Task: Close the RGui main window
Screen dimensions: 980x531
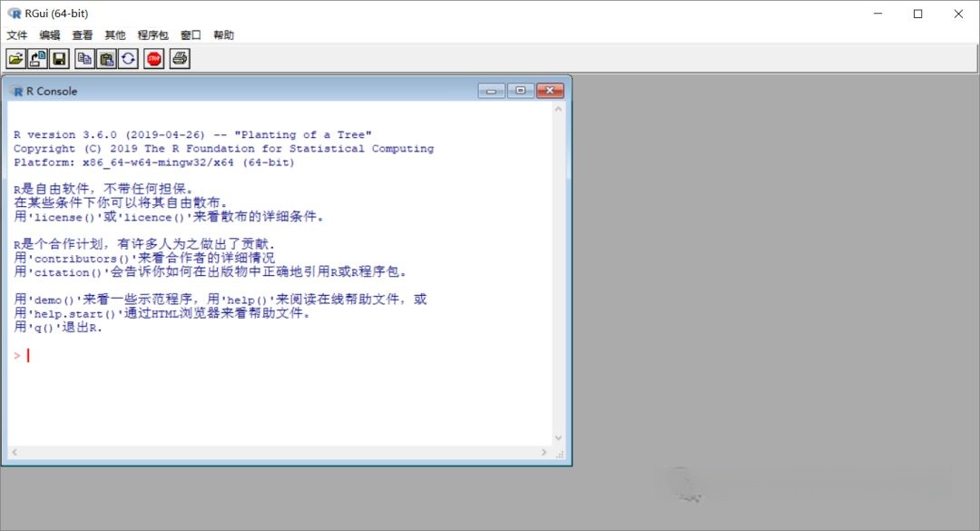Action: (x=958, y=13)
